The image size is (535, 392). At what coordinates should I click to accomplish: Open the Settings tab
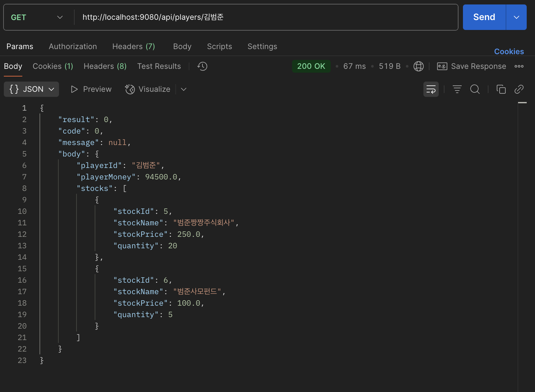[x=262, y=47]
